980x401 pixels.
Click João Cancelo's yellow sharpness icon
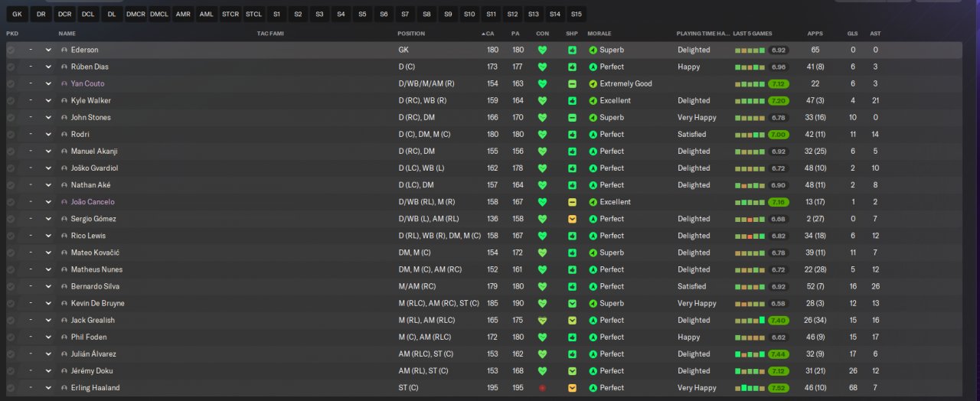[x=572, y=202]
